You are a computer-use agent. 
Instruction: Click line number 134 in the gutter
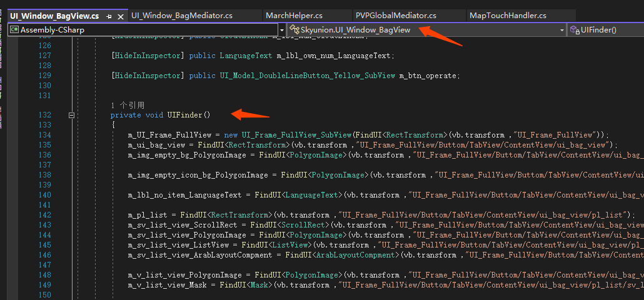point(44,135)
